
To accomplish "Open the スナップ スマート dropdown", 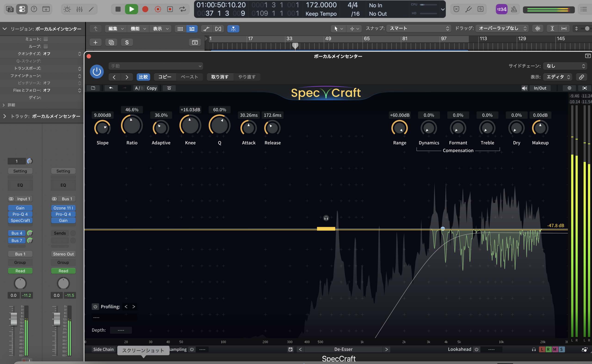I will click(x=419, y=28).
